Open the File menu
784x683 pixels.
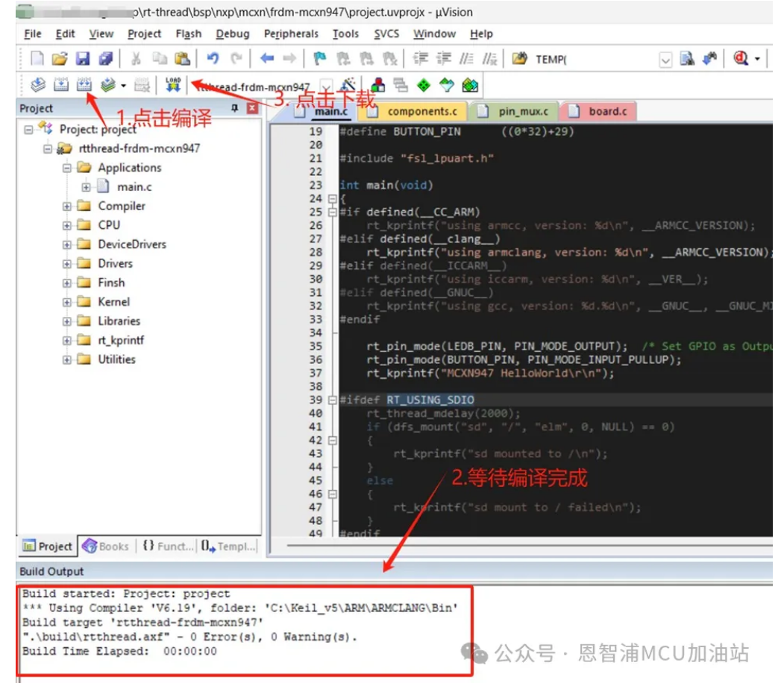click(x=33, y=34)
